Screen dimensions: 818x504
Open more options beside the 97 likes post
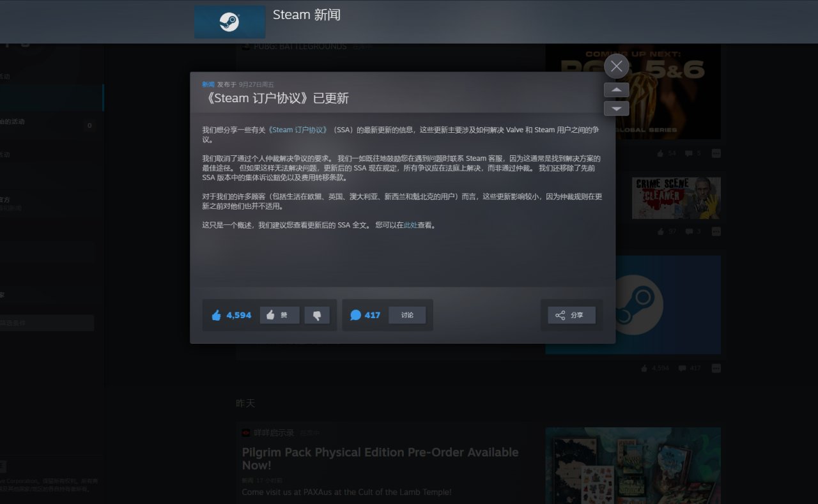[x=716, y=231]
